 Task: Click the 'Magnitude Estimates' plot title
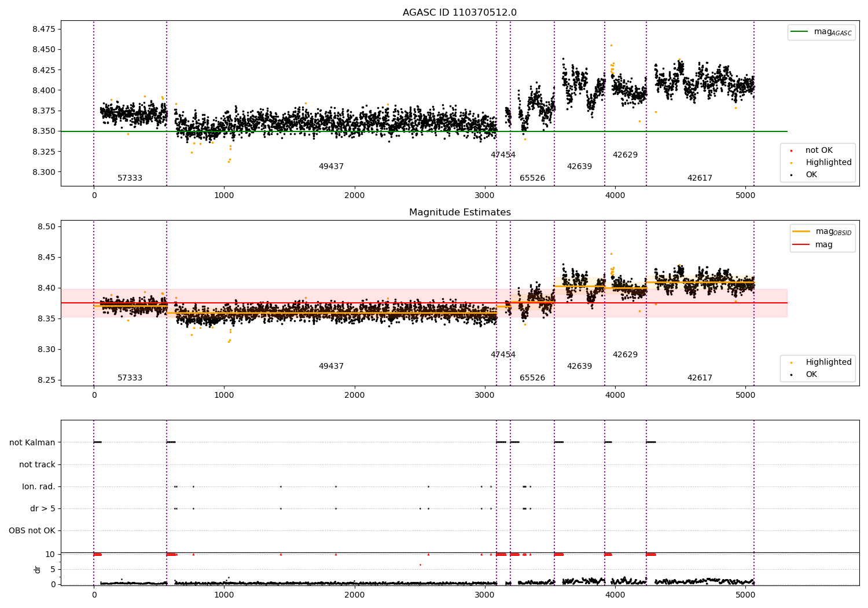(x=459, y=213)
